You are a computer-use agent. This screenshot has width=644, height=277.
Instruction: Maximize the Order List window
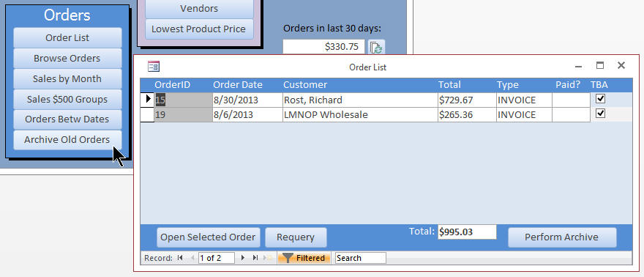point(600,65)
